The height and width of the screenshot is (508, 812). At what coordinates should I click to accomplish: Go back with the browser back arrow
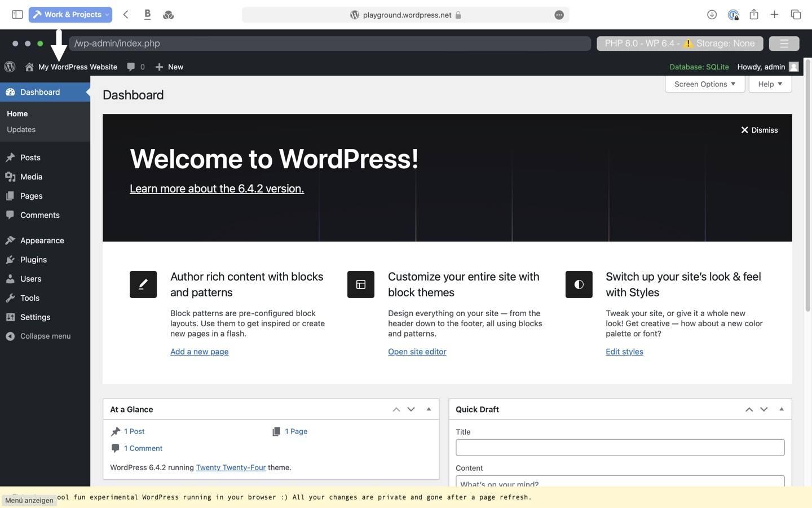(x=126, y=15)
